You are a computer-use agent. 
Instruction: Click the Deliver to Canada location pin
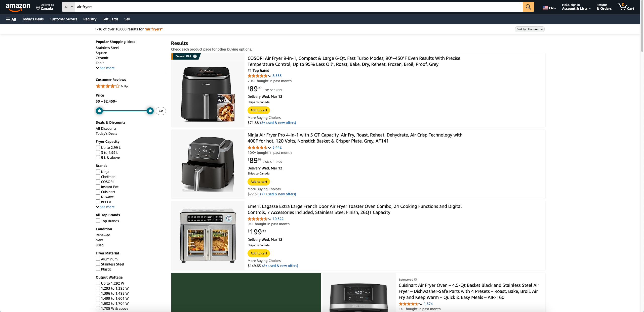tap(38, 8)
